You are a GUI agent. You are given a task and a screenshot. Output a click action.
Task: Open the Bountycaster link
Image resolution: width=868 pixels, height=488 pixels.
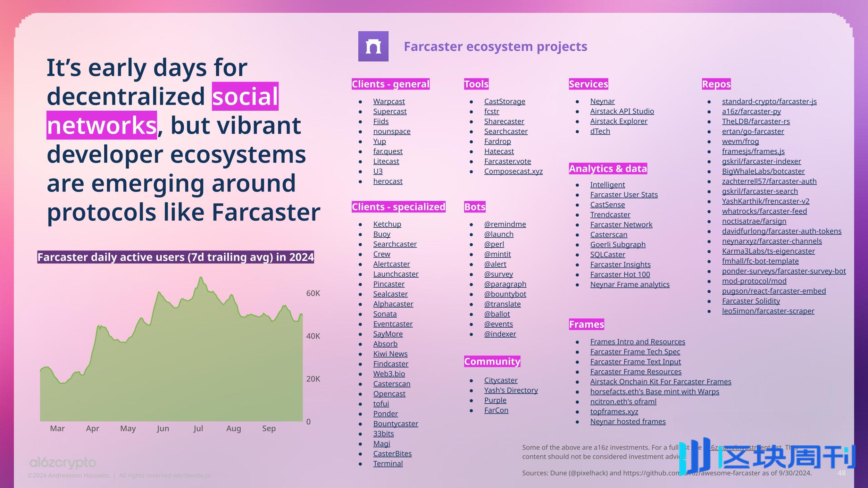(395, 424)
